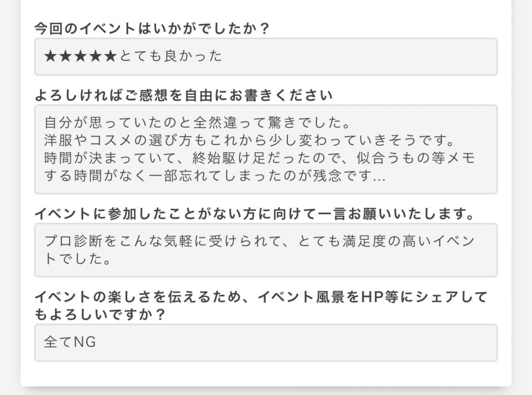Select the '全てNG' share permission field
This screenshot has width=532, height=395.
(265, 343)
